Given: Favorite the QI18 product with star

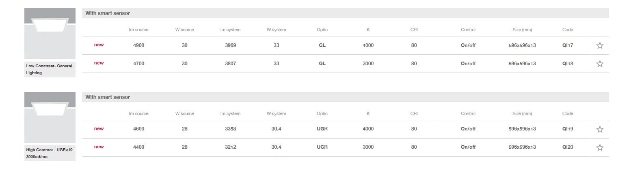Looking at the screenshot, I should [x=600, y=64].
